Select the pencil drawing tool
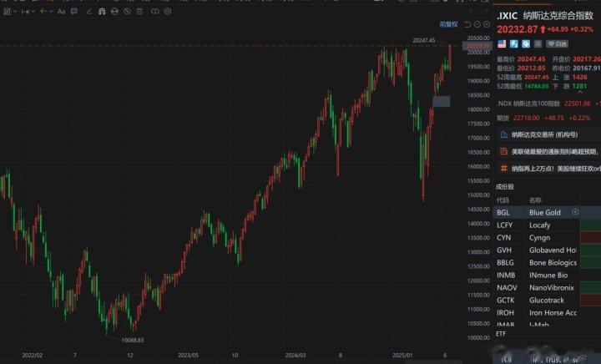Screen dimensions: 601x364 pos(89,12)
